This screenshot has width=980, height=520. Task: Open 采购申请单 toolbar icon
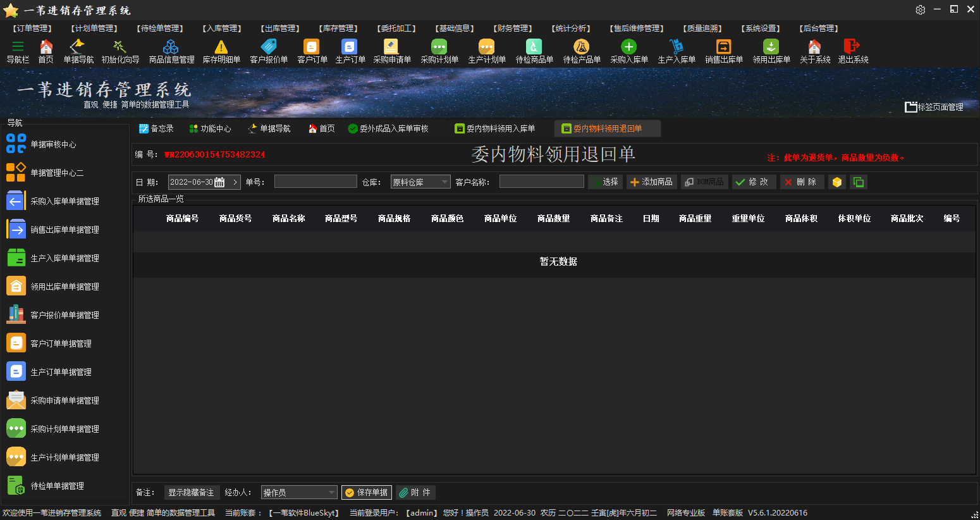coord(392,51)
